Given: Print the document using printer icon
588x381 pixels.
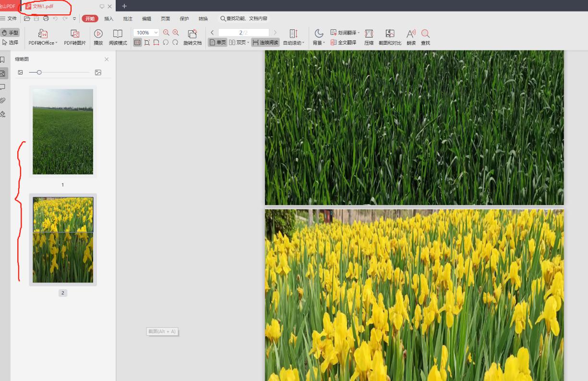Looking at the screenshot, I should (x=46, y=19).
